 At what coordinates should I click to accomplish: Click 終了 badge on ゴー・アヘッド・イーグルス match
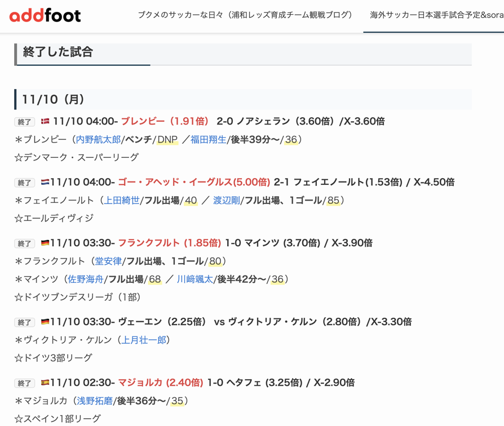tap(24, 183)
